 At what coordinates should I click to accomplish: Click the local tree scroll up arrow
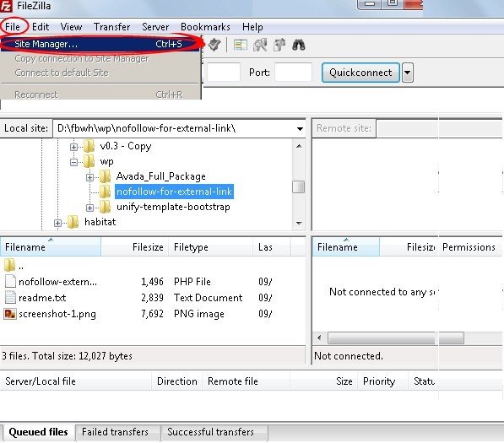(x=299, y=146)
